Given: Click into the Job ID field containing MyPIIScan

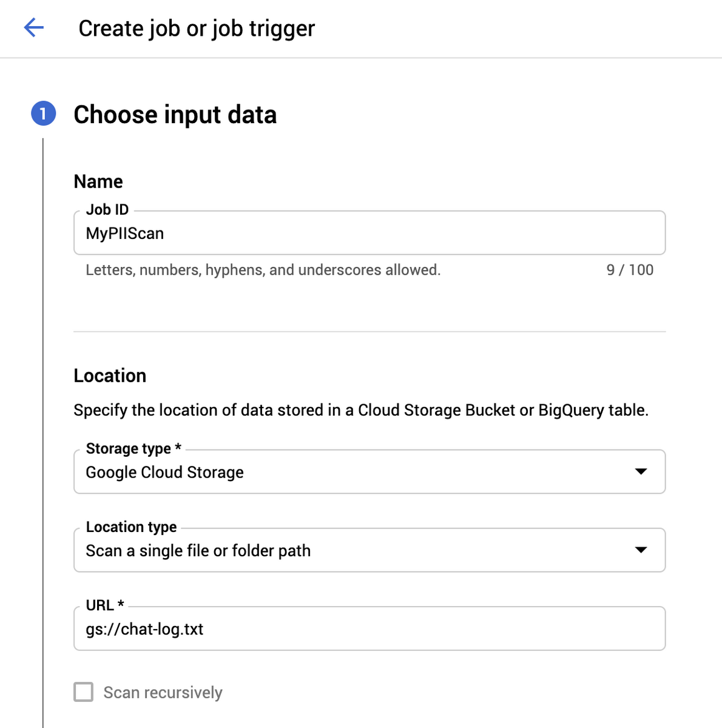Looking at the screenshot, I should [x=369, y=234].
